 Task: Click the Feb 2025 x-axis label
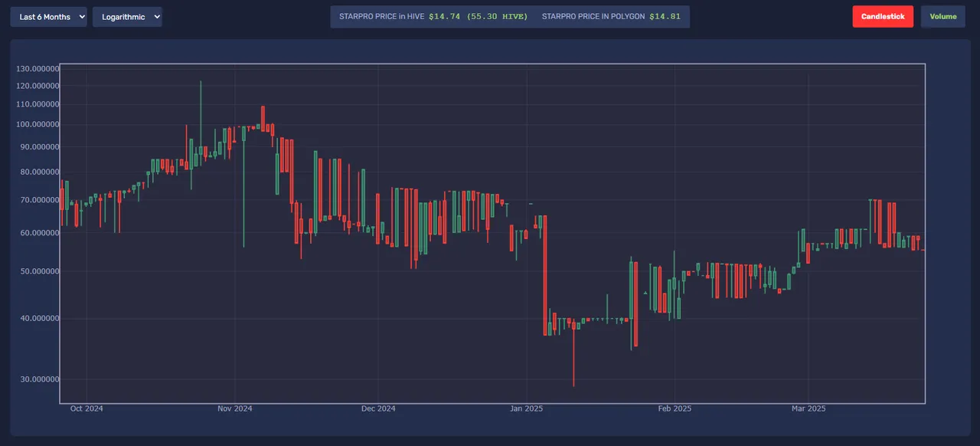675,408
